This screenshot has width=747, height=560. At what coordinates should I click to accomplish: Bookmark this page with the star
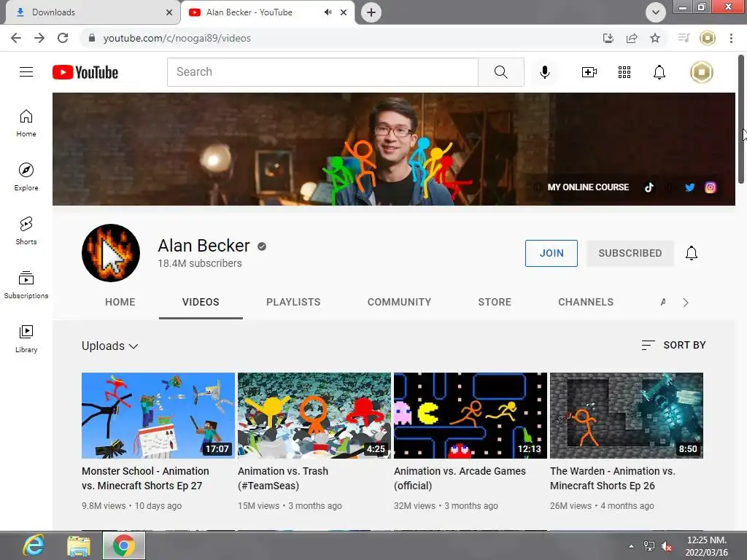coord(655,38)
